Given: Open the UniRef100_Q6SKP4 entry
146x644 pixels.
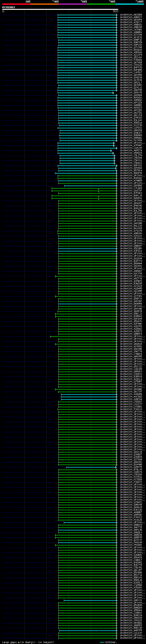Looking at the screenshot, I should [x=131, y=20].
